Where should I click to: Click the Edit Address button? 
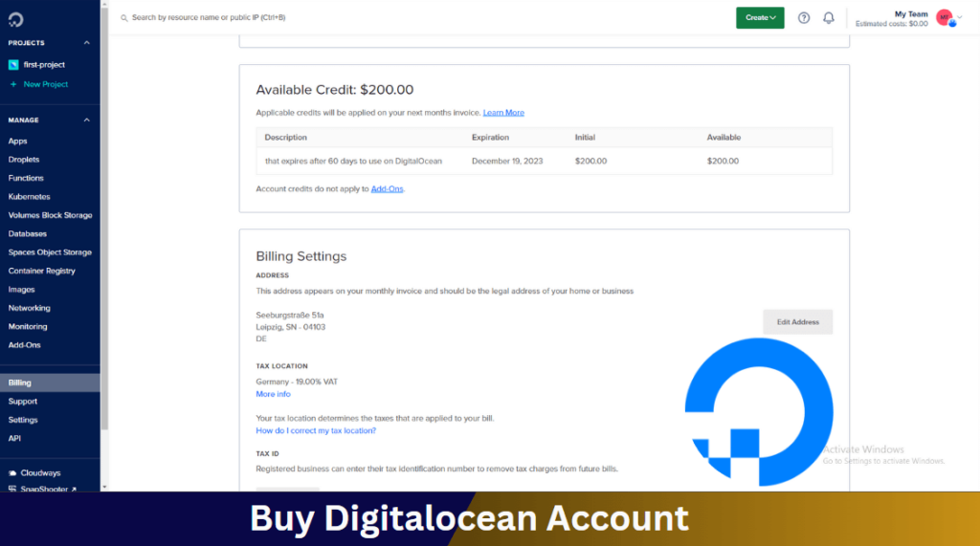(x=797, y=322)
